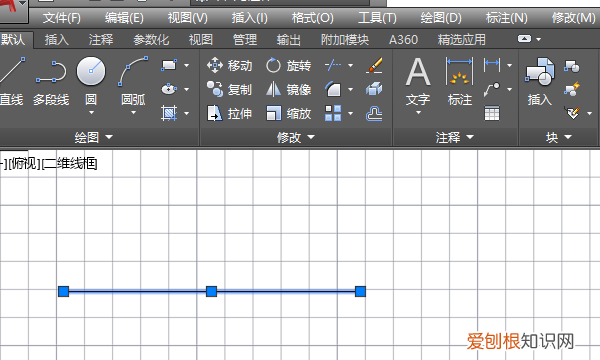This screenshot has width=600, height=360.
Task: Pick the Scale (缩放) tool
Action: [x=289, y=114]
